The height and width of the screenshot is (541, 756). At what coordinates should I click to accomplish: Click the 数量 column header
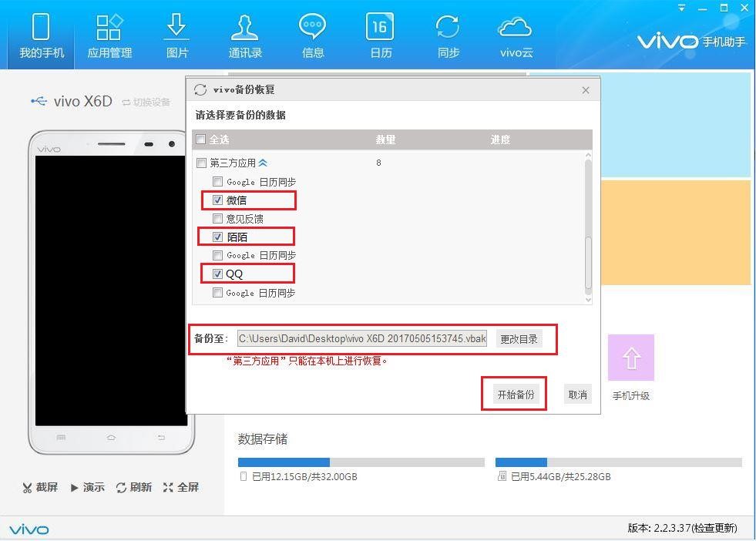385,139
